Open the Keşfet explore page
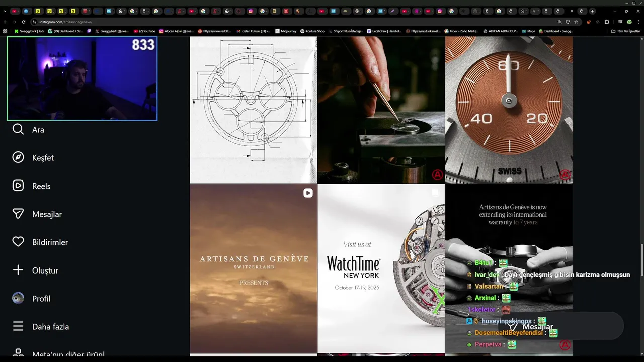The height and width of the screenshot is (362, 644). (x=33, y=158)
